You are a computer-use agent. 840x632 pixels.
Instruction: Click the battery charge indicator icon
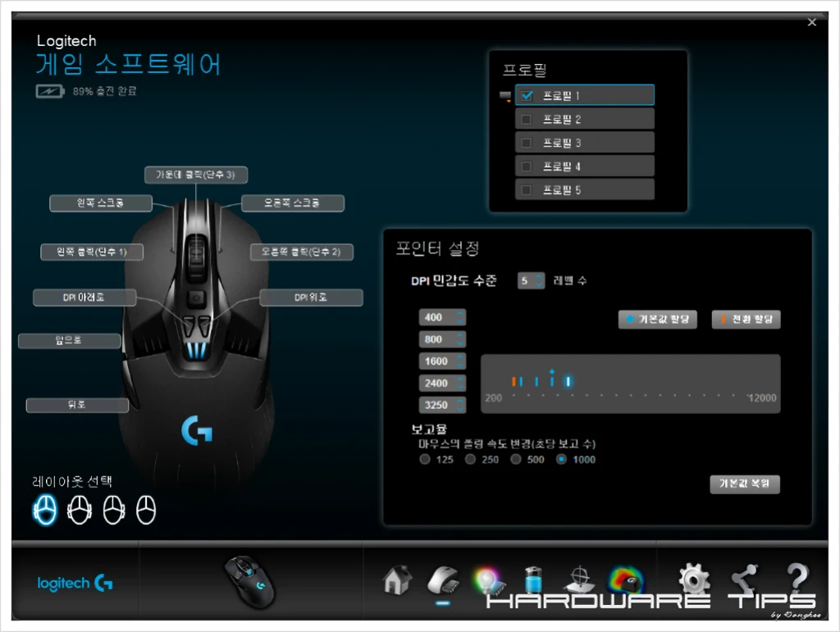[x=50, y=92]
